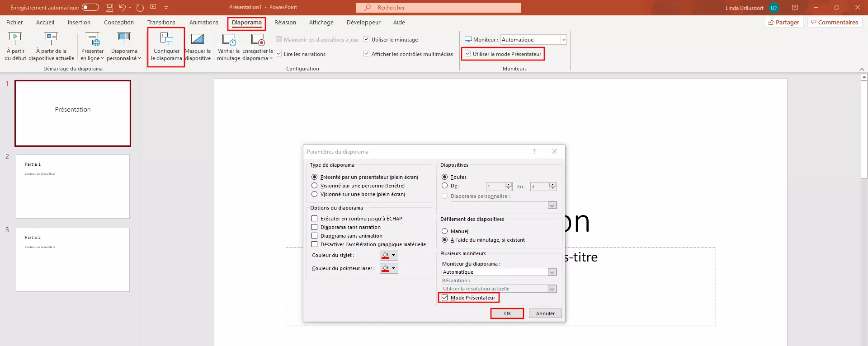Open Diaporama personnalisé dropdown in dialog
868x346 pixels.
(552, 205)
